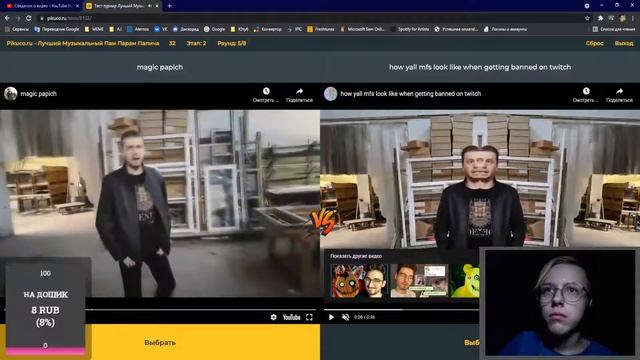The height and width of the screenshot is (360, 640).
Task: Share the left magic papich video
Action: 300,95
